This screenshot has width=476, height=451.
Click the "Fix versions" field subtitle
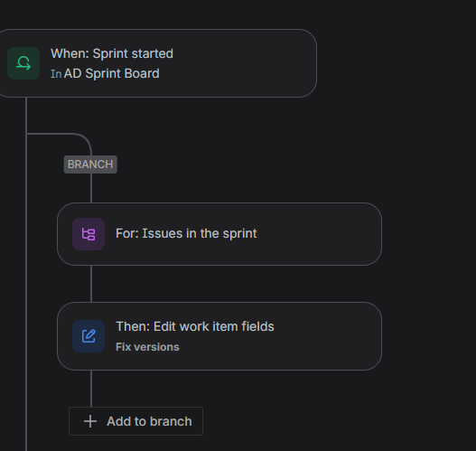click(x=147, y=347)
